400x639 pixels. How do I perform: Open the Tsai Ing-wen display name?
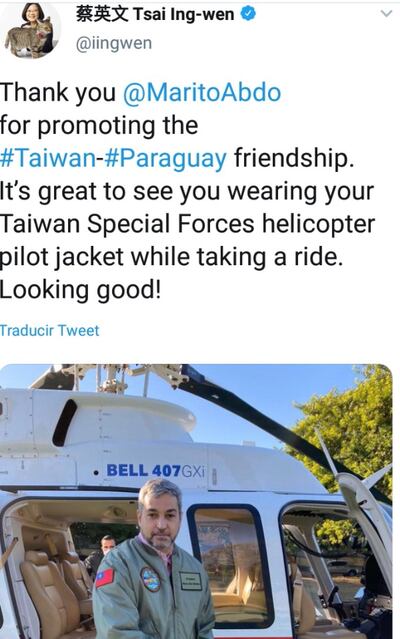[x=155, y=14]
